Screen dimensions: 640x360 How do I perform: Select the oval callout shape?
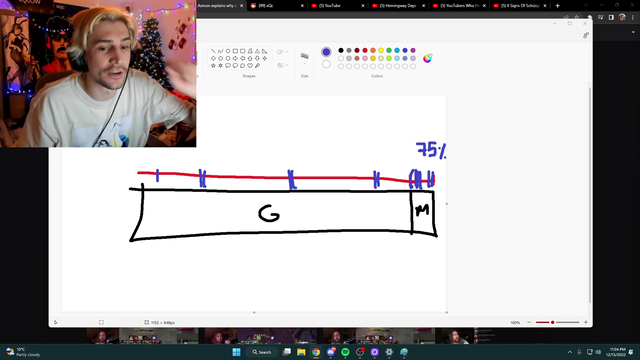pyautogui.click(x=235, y=65)
